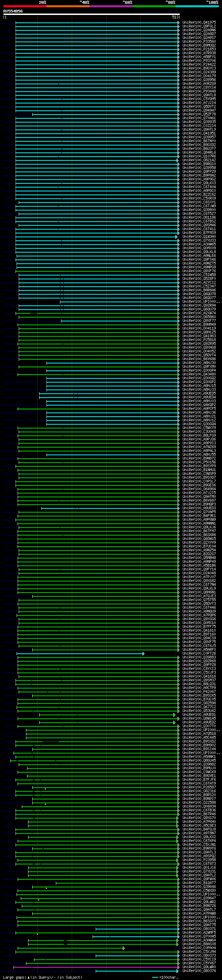This screenshot has height=980, width=222.
Task: Select hit label UniRef100_P42067
Action: [199, 691]
